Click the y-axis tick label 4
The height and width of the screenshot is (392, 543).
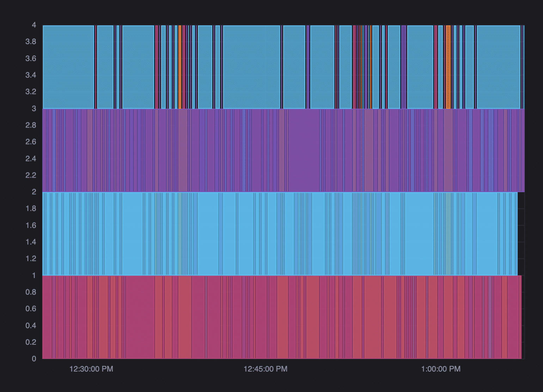(34, 25)
